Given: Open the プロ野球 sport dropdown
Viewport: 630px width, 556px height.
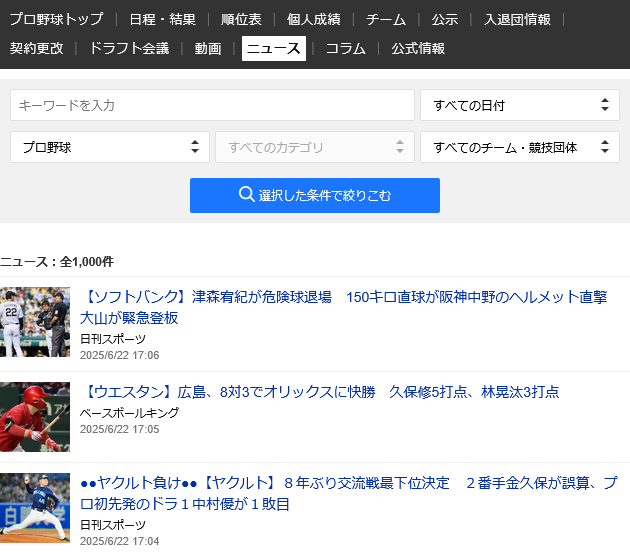Looking at the screenshot, I should point(110,147).
